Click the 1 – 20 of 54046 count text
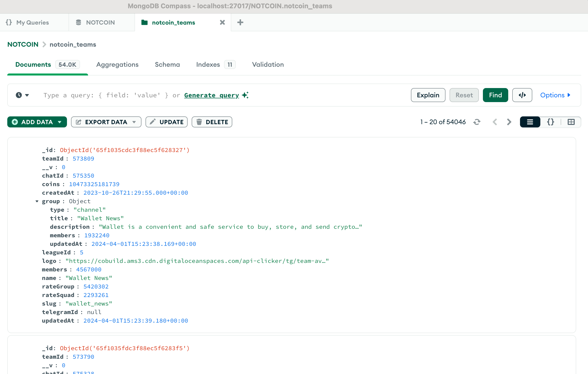The height and width of the screenshot is (374, 588). (443, 122)
